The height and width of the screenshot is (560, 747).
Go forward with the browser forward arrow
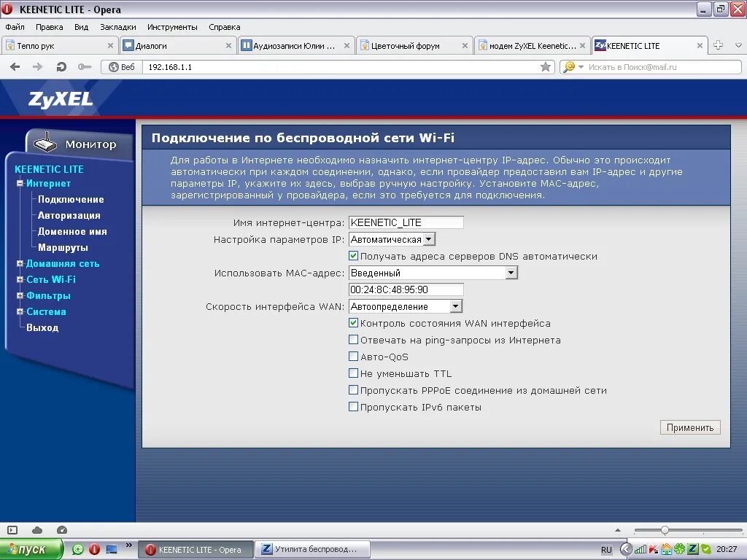pyautogui.click(x=38, y=67)
